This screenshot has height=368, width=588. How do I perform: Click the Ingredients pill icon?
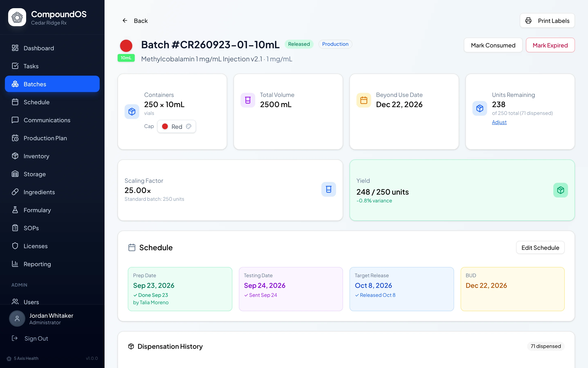[x=15, y=192]
